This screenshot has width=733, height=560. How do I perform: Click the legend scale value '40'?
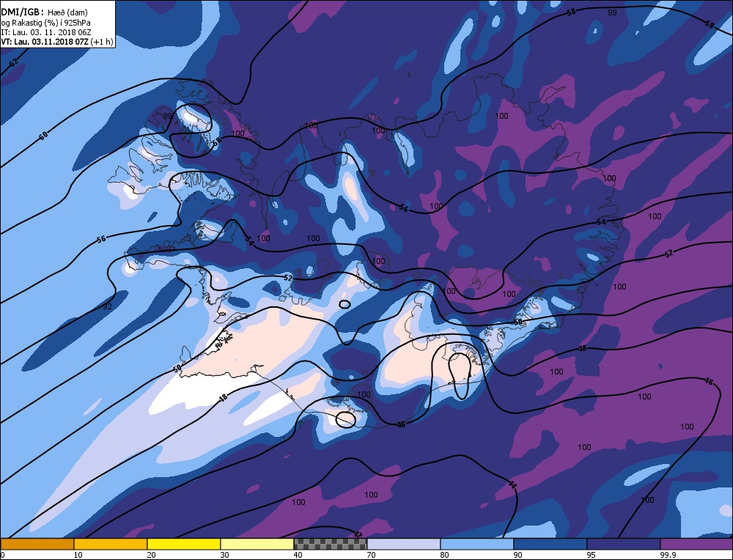(298, 555)
